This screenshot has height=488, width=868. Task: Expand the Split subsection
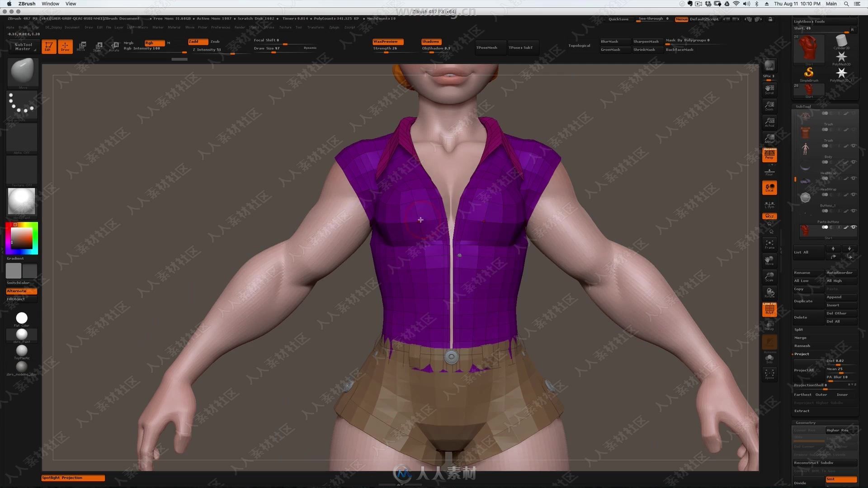point(799,329)
